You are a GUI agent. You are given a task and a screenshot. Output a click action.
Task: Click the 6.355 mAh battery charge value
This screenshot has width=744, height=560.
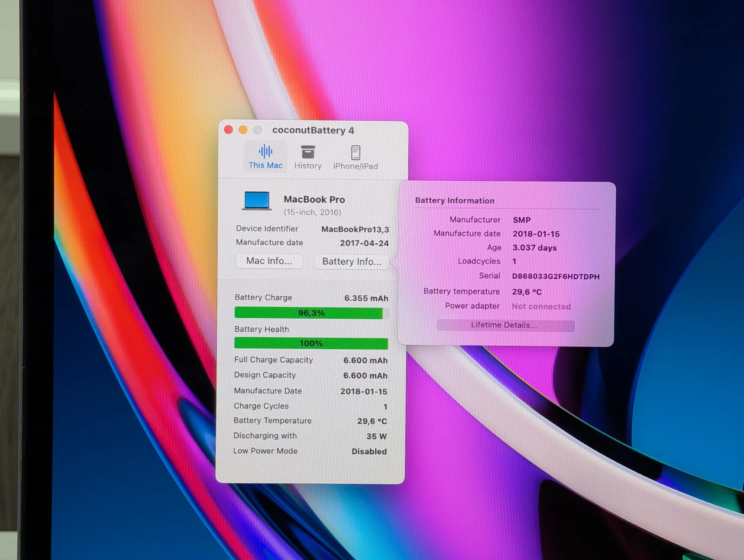pos(366,298)
